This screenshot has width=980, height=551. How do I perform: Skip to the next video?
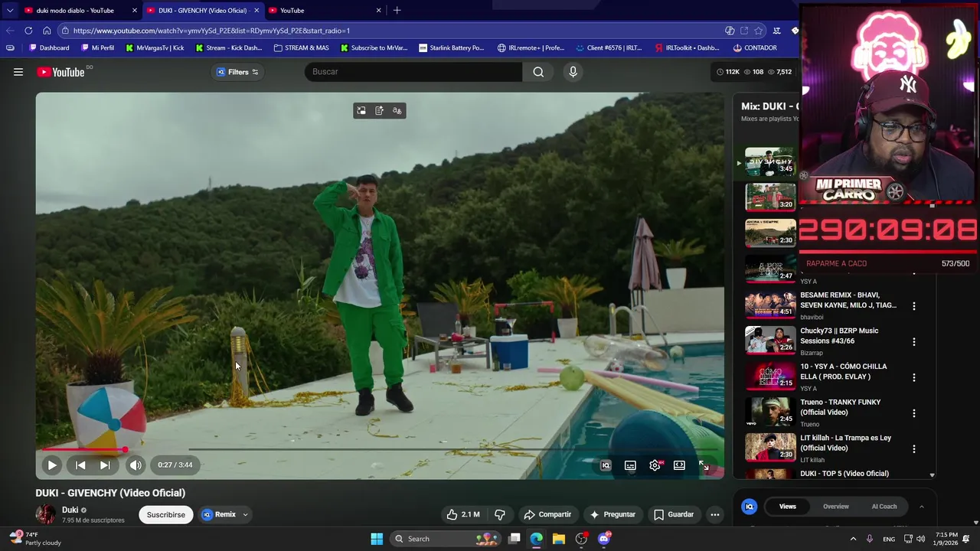105,465
